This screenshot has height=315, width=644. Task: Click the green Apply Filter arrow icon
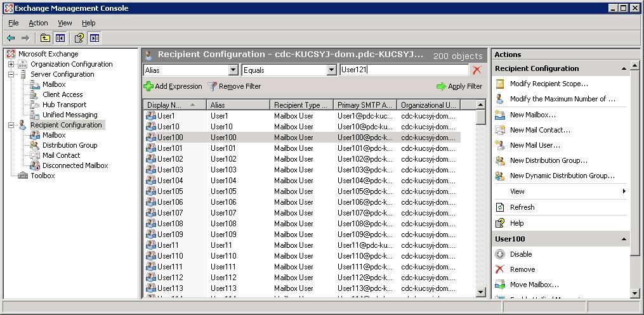coord(441,86)
